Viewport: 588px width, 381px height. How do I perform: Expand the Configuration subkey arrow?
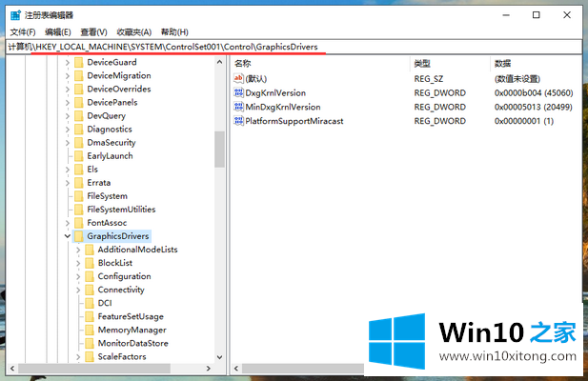point(77,276)
